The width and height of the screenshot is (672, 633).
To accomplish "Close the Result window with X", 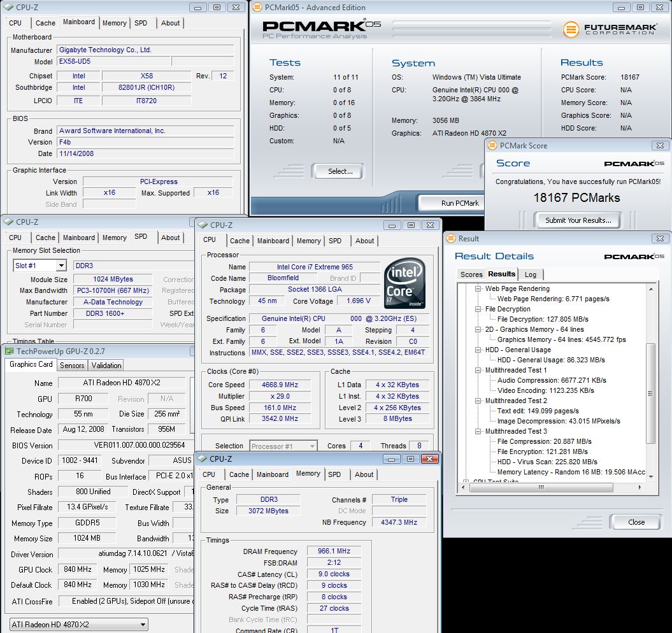I will tap(660, 239).
